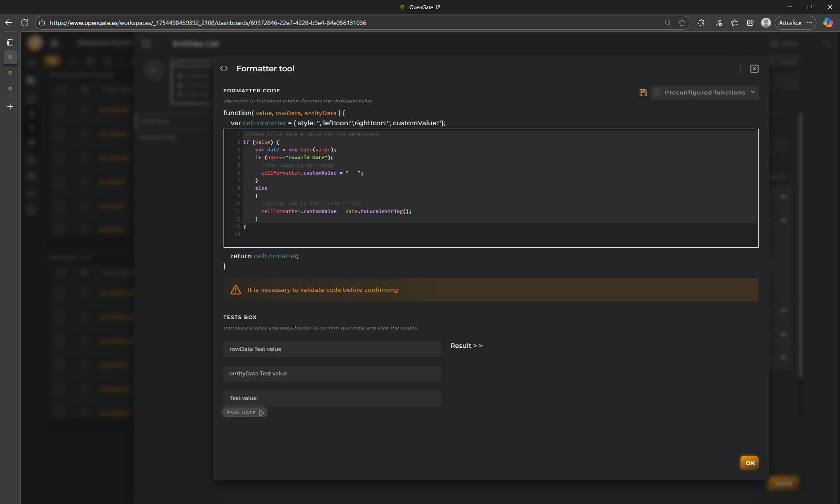Image resolution: width=840 pixels, height=504 pixels.
Task: Focus the entityData Test value input
Action: point(332,374)
